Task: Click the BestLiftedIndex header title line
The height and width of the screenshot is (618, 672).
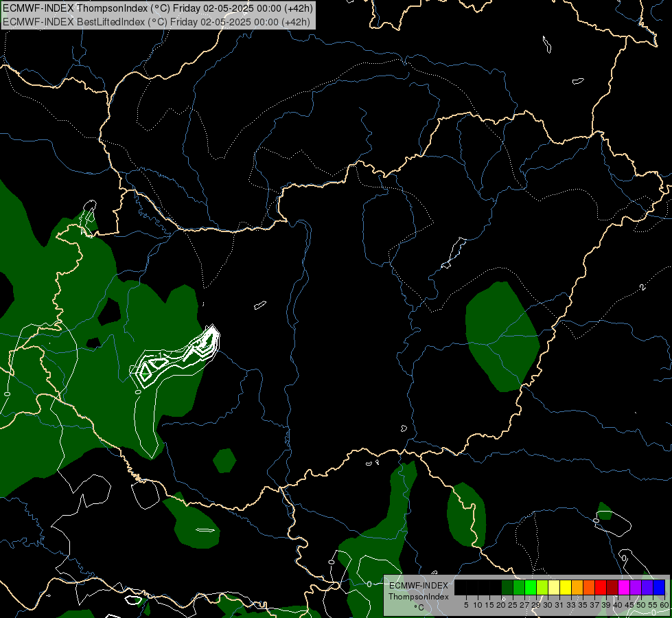Action: 157,22
